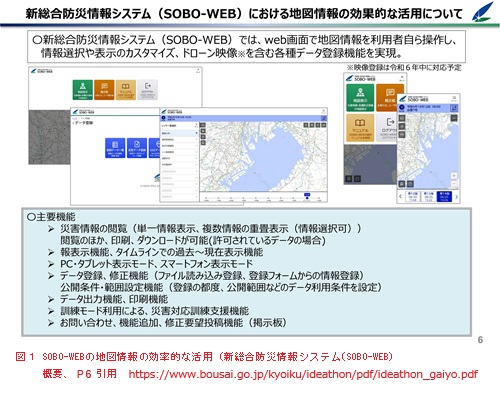Screen dimensions: 500x409
Task: Open the ideathon_gaiyo.pdf URL link
Action: [x=303, y=374]
